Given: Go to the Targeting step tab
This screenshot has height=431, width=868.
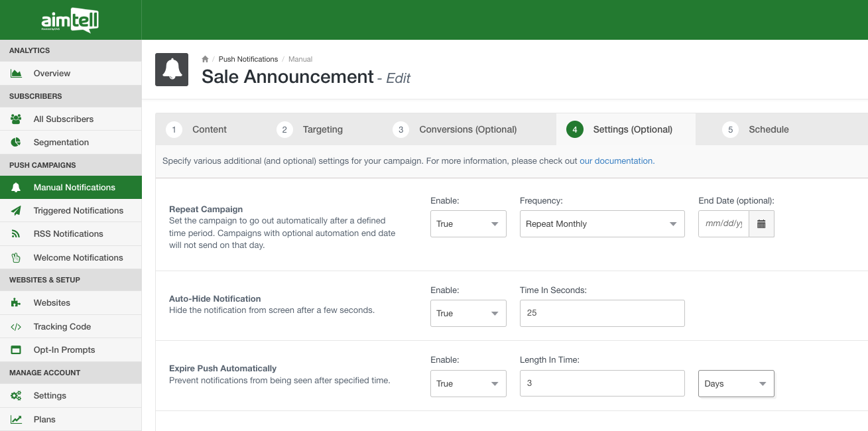Looking at the screenshot, I should point(322,129).
